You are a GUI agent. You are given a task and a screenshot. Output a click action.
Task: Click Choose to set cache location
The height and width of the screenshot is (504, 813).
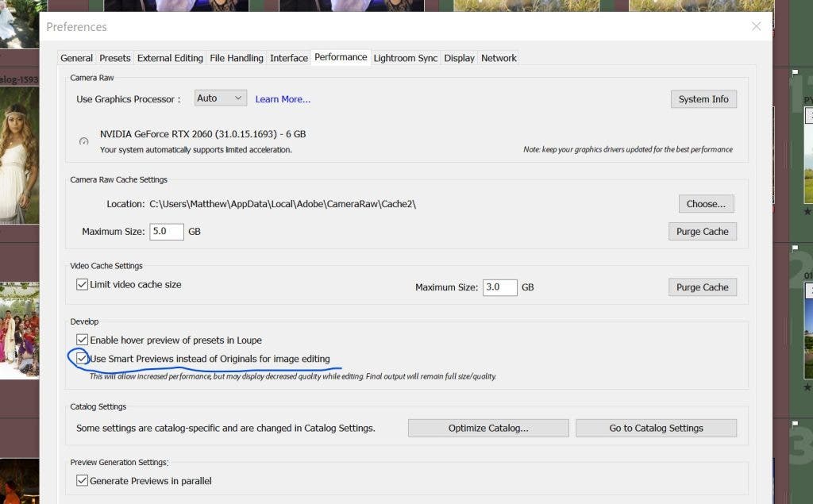(x=706, y=204)
